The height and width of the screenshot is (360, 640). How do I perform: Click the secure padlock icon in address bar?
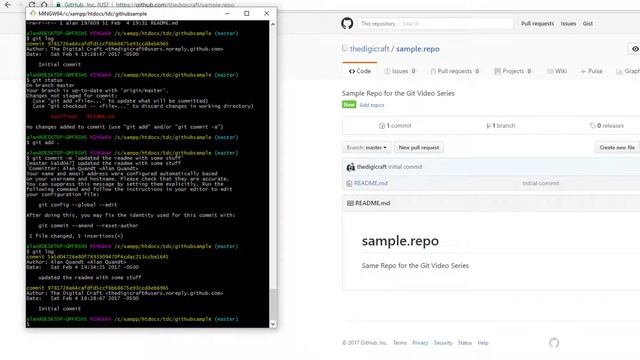pyautogui.click(x=58, y=5)
